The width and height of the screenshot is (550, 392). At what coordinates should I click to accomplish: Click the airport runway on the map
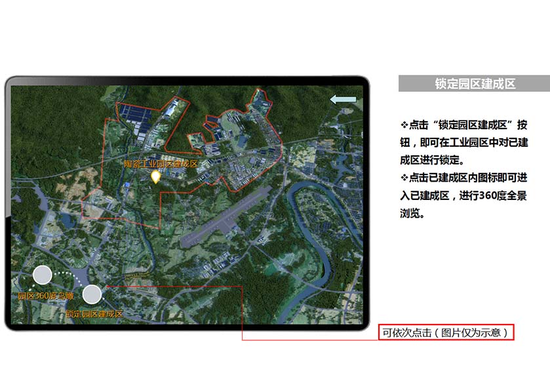tap(226, 217)
